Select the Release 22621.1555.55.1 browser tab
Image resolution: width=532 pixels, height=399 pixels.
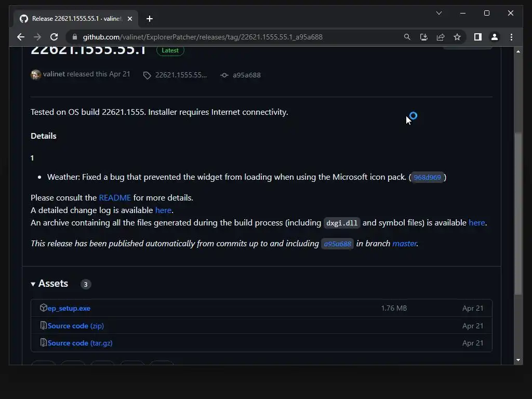tap(76, 19)
